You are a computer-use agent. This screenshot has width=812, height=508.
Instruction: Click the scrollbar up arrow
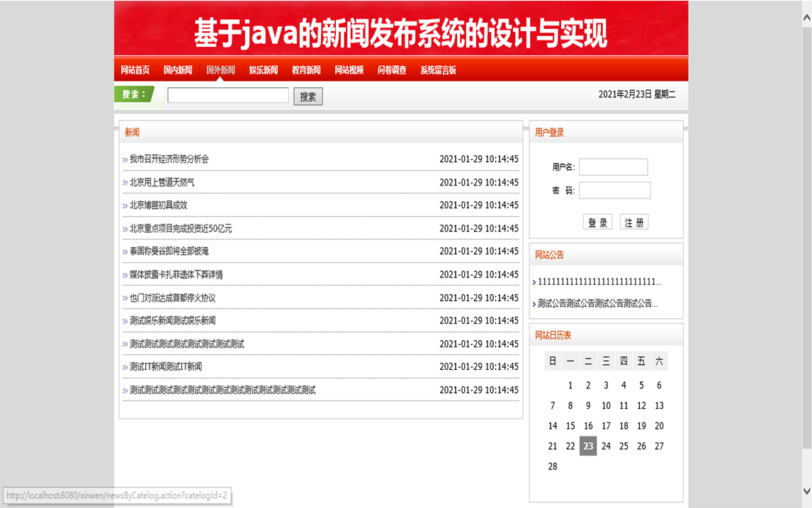click(x=807, y=18)
